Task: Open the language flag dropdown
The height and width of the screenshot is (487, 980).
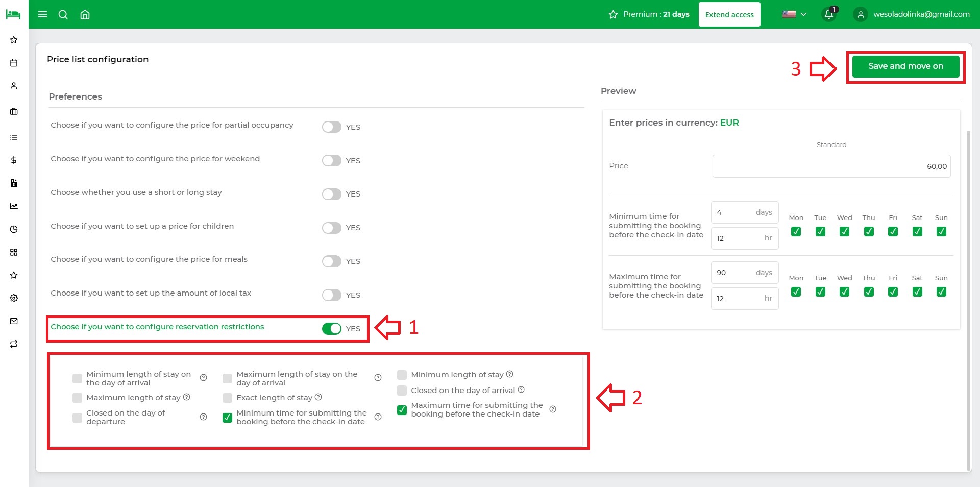Action: click(x=794, y=14)
